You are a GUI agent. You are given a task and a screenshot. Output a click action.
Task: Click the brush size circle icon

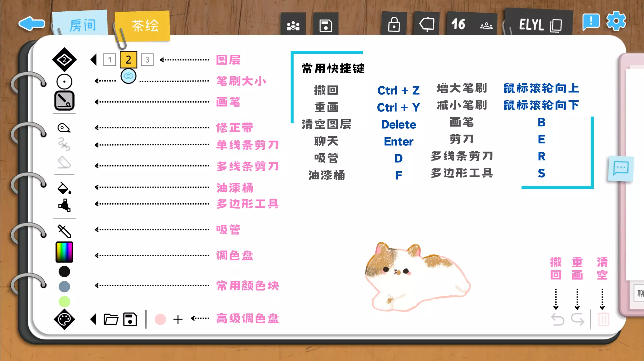pyautogui.click(x=64, y=82)
